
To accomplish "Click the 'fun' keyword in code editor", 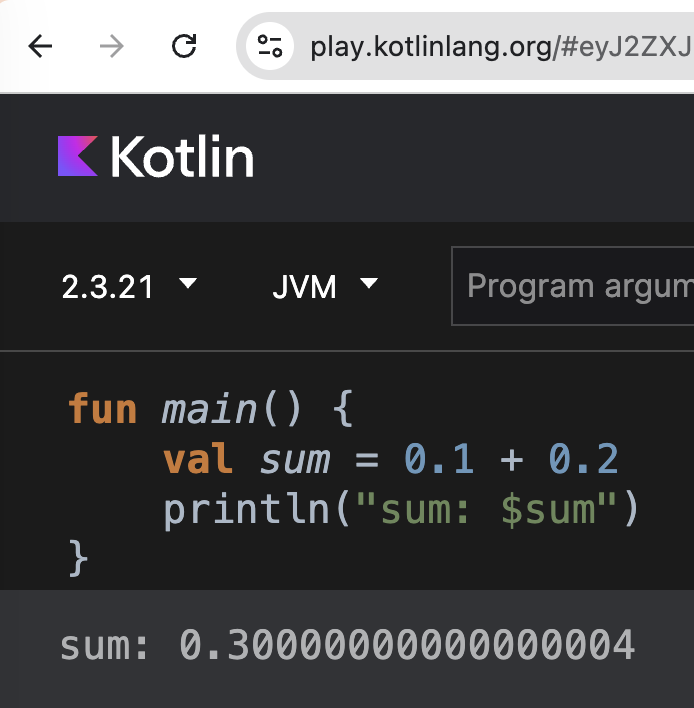I will [x=102, y=409].
